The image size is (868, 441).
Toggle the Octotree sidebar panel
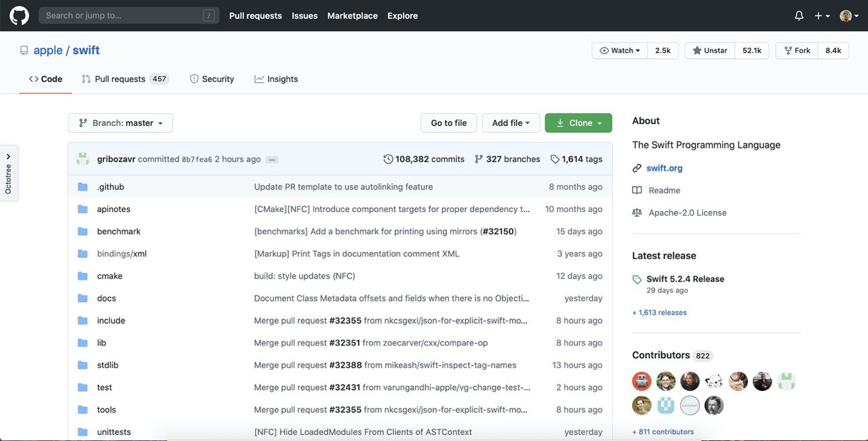point(8,173)
